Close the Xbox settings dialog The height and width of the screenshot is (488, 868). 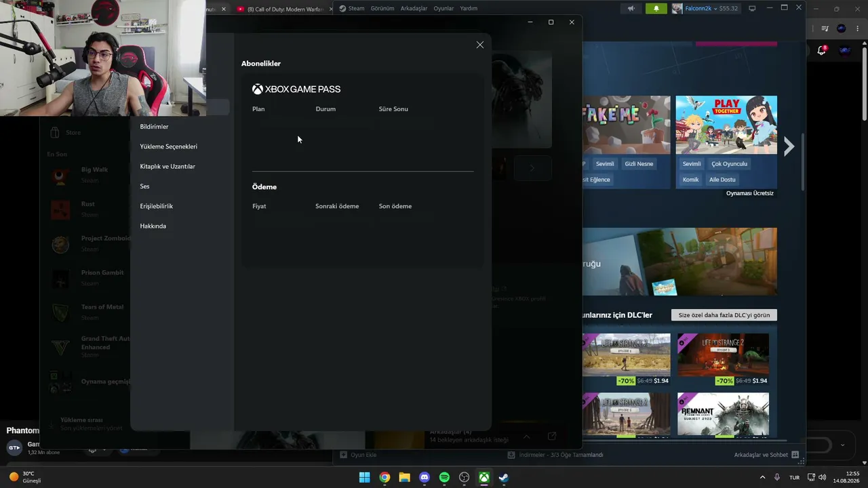click(480, 45)
